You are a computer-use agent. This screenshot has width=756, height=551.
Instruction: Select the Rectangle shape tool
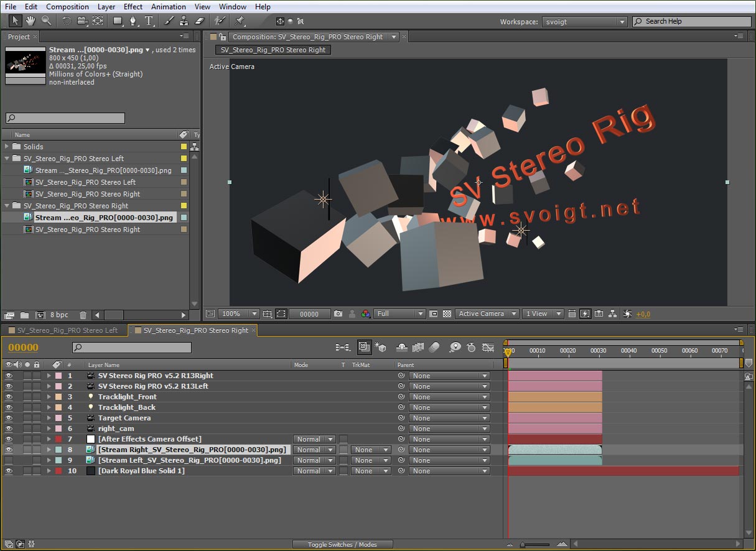[118, 21]
